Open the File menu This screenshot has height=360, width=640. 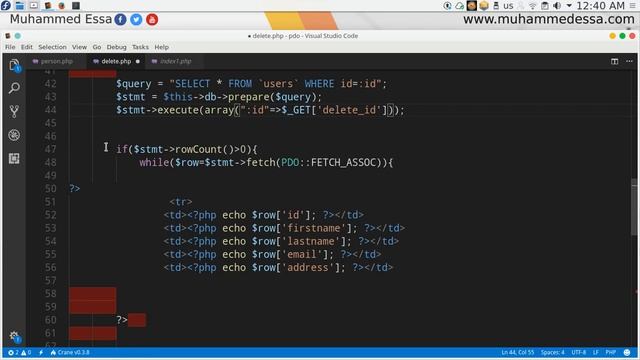[10, 47]
